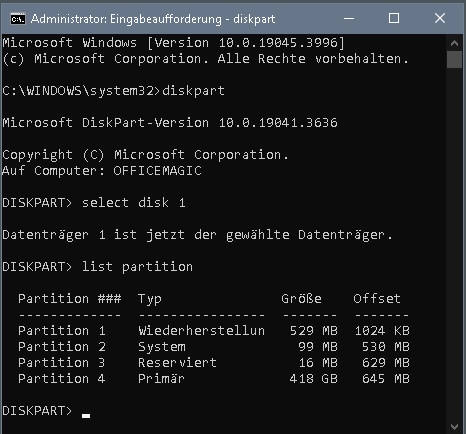466x434 pixels.
Task: Click the Partition 2 System row
Action: (214, 347)
